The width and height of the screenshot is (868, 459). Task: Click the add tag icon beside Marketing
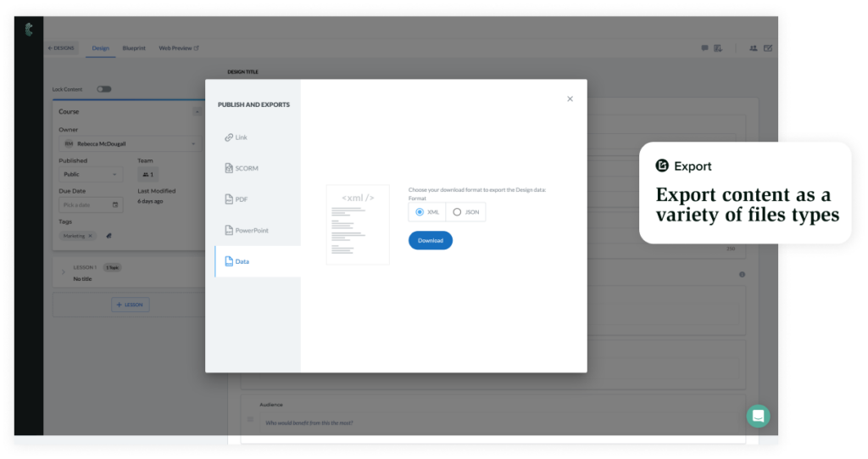coord(108,236)
